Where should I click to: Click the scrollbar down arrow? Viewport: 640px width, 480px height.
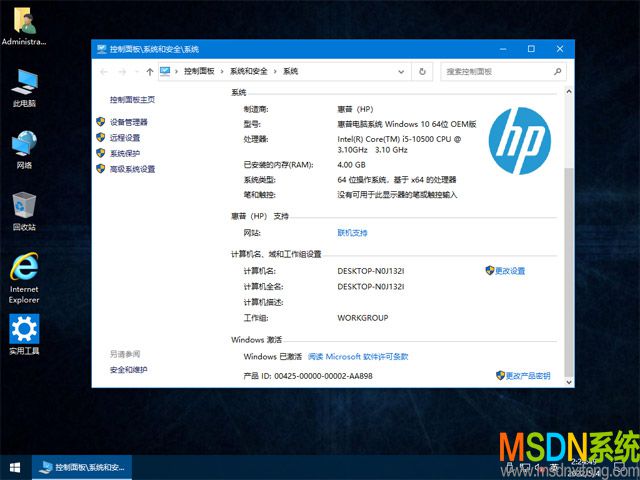click(x=569, y=382)
